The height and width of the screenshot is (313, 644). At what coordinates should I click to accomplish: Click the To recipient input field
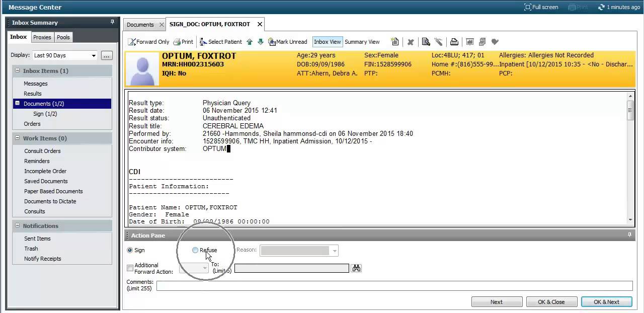(x=292, y=268)
